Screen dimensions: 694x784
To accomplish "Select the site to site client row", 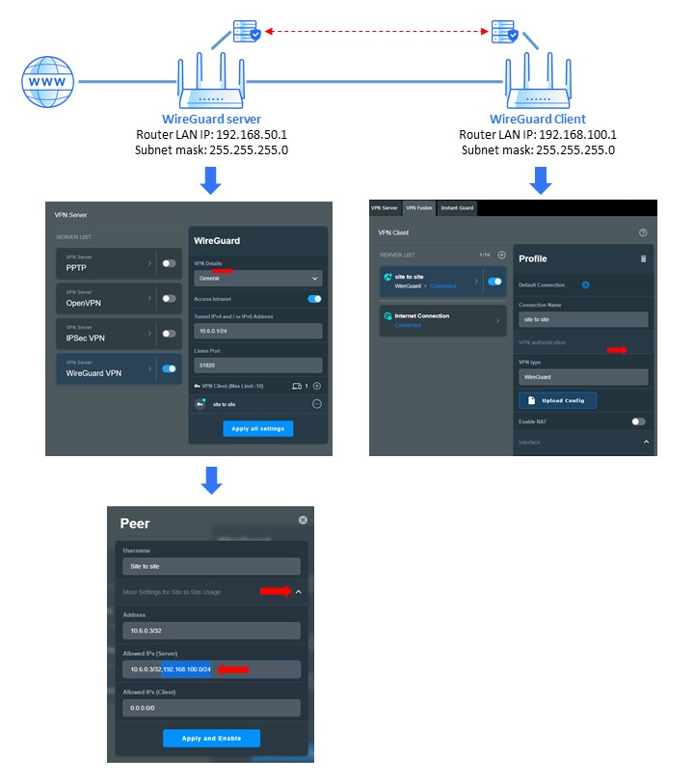I will pos(257,404).
